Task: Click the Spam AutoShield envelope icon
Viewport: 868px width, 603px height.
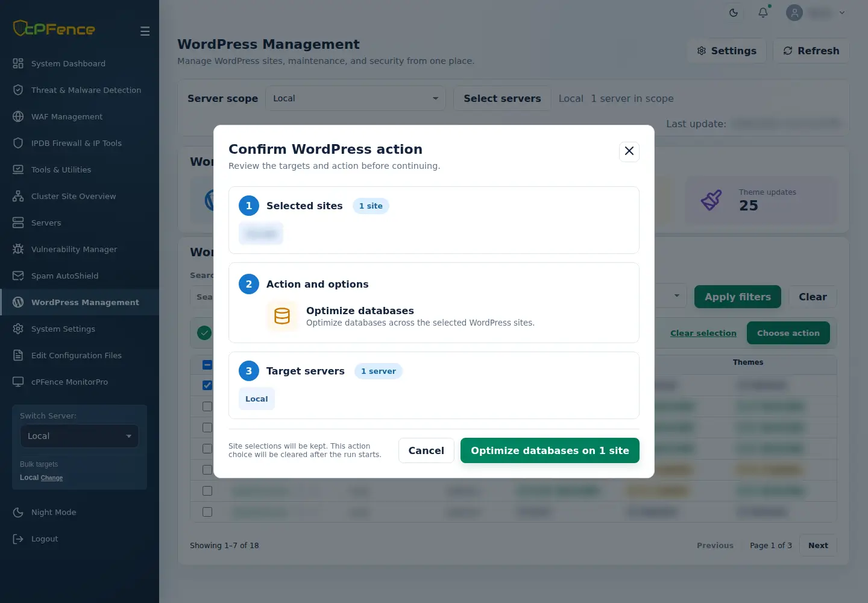Action: [x=18, y=276]
